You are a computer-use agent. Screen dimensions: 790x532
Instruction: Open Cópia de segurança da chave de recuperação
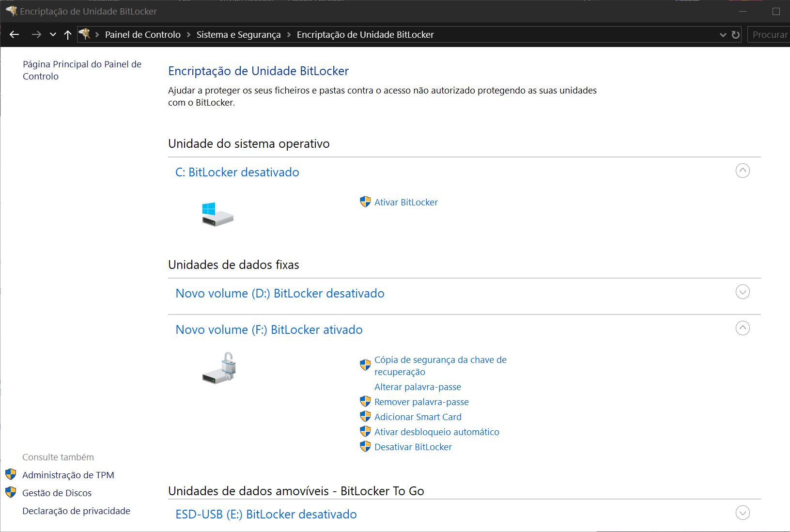tap(440, 366)
